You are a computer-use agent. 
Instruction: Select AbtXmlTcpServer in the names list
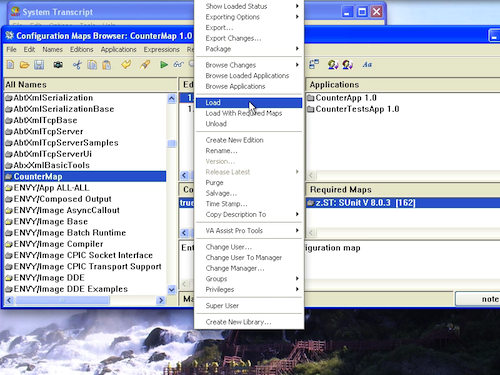pos(85,132)
